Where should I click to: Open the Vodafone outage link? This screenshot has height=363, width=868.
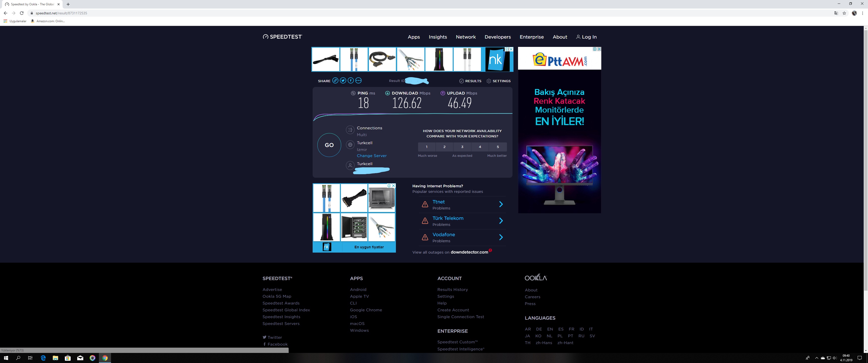pos(443,235)
